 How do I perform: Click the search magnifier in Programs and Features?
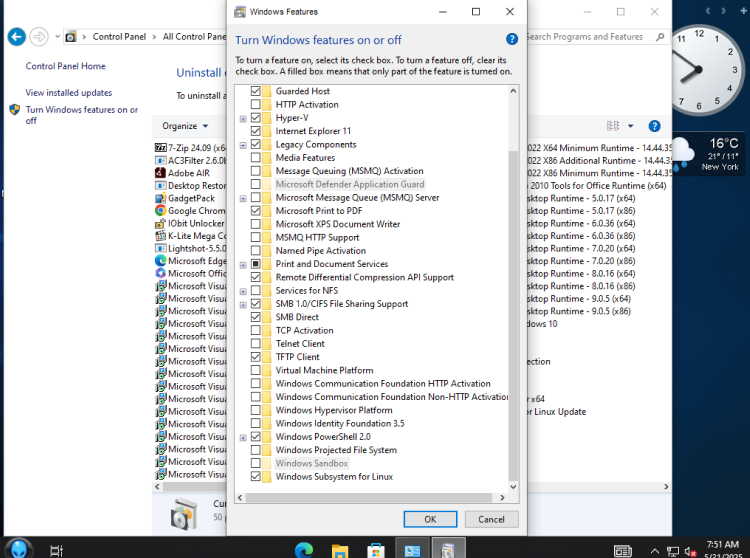[x=660, y=37]
